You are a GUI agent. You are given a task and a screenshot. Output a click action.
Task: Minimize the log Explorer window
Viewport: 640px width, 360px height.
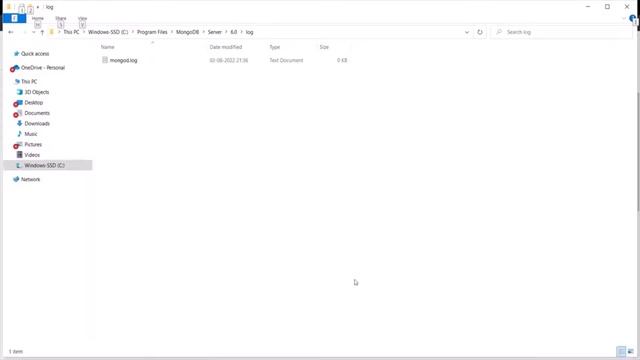click(x=588, y=7)
